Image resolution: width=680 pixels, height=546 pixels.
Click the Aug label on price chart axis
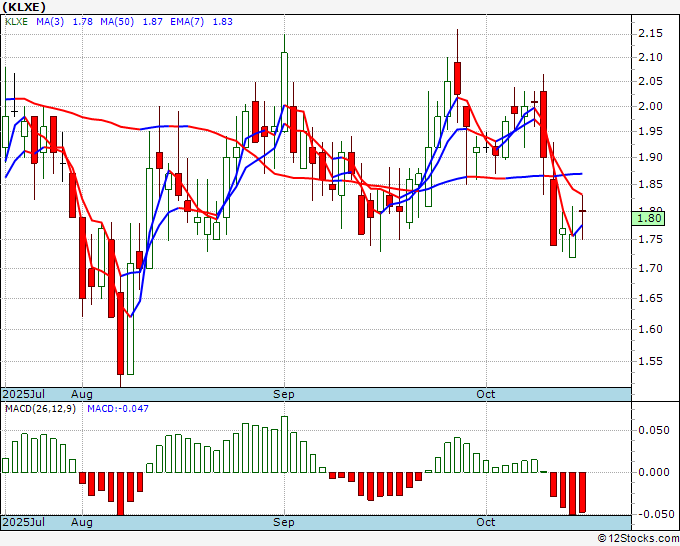pyautogui.click(x=82, y=394)
